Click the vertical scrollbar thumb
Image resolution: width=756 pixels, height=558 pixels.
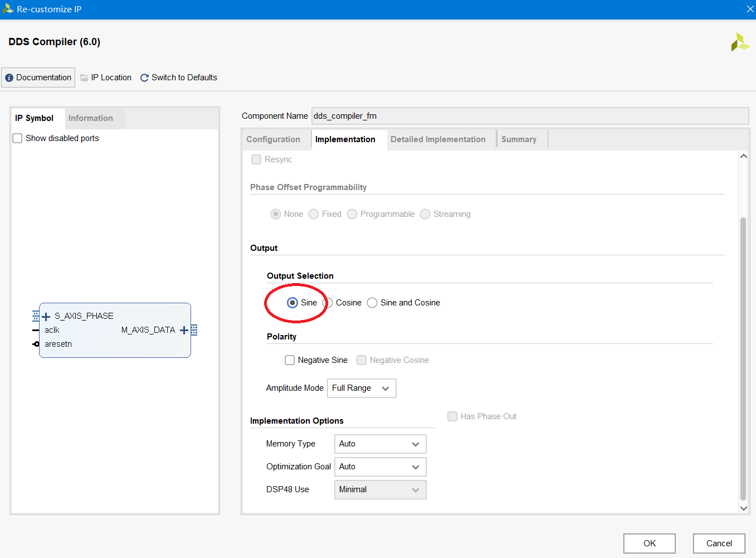743,359
